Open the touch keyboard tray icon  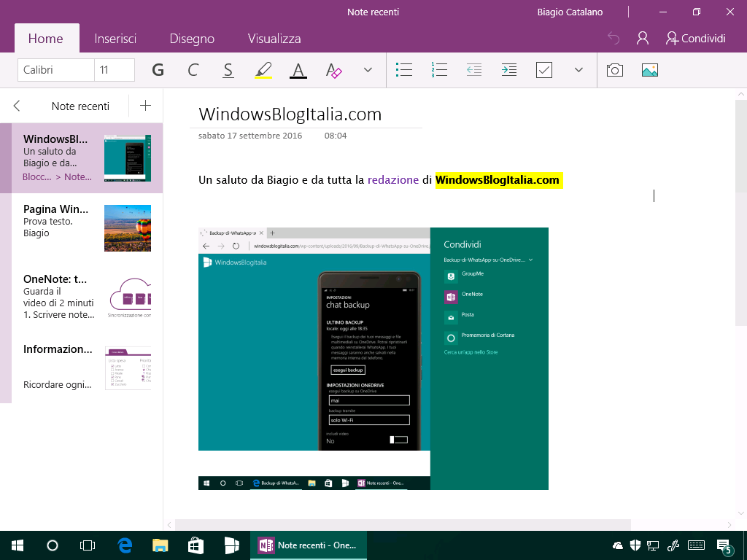(x=697, y=545)
